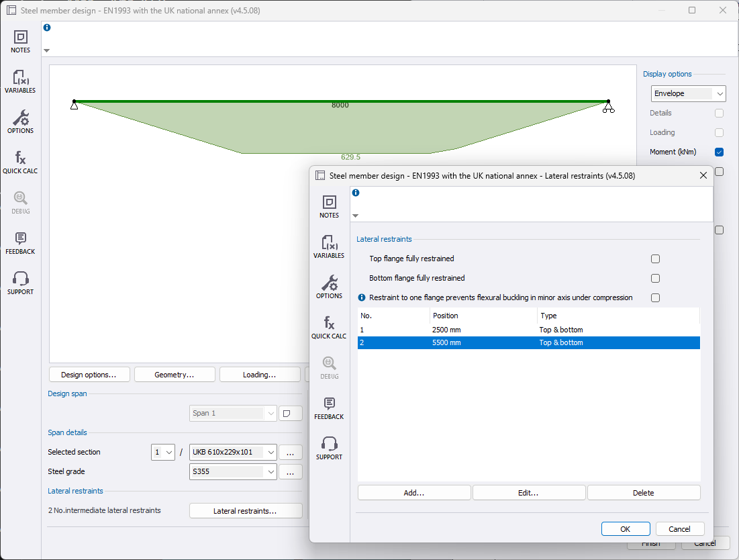Click the info icon beside the restraint option

coord(362,297)
